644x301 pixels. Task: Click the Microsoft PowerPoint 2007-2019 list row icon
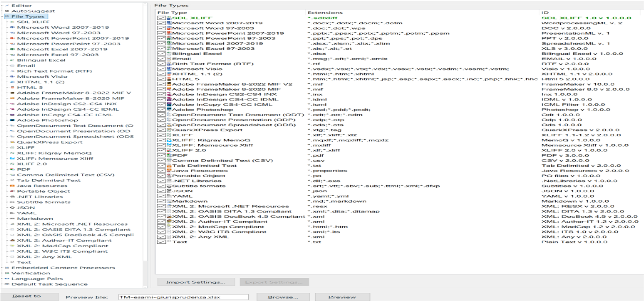click(x=169, y=33)
